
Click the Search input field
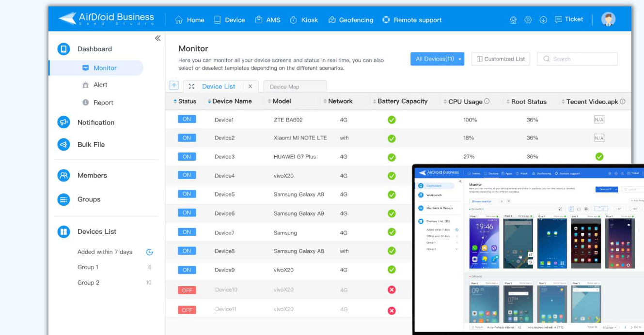coord(577,59)
